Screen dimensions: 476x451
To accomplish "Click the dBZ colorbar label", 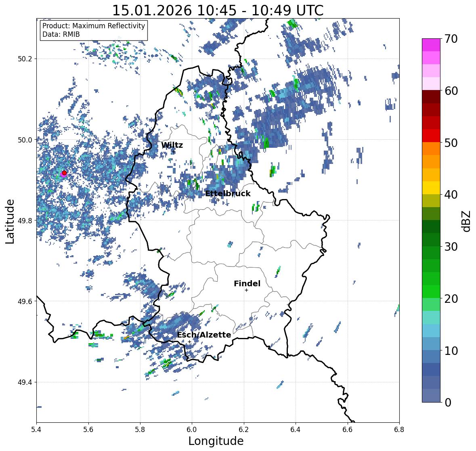I will 467,221.
